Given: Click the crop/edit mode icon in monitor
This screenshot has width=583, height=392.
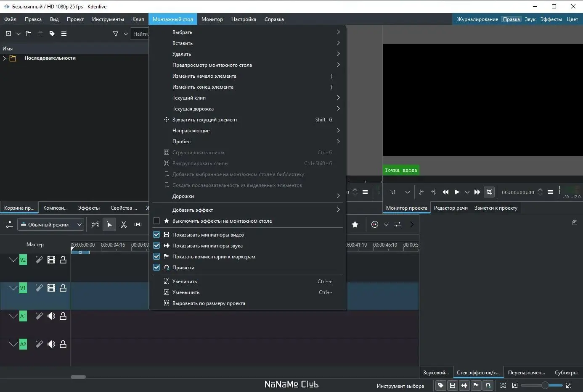Looking at the screenshot, I should pyautogui.click(x=489, y=192).
